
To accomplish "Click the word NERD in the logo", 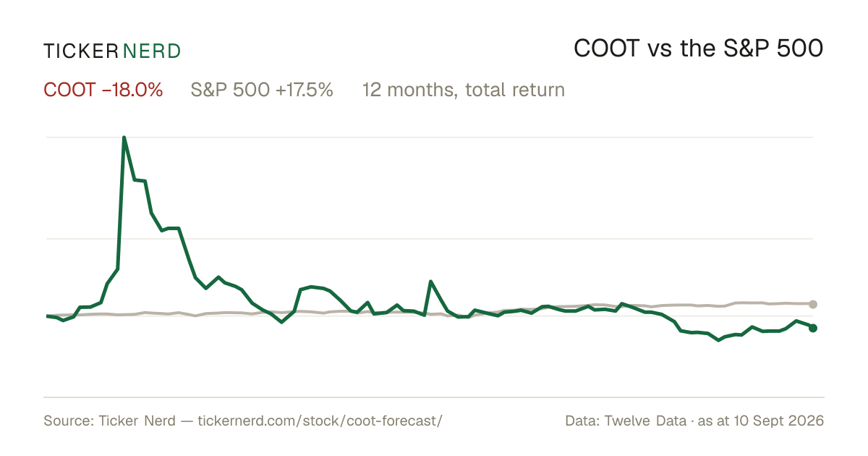I will coord(152,51).
